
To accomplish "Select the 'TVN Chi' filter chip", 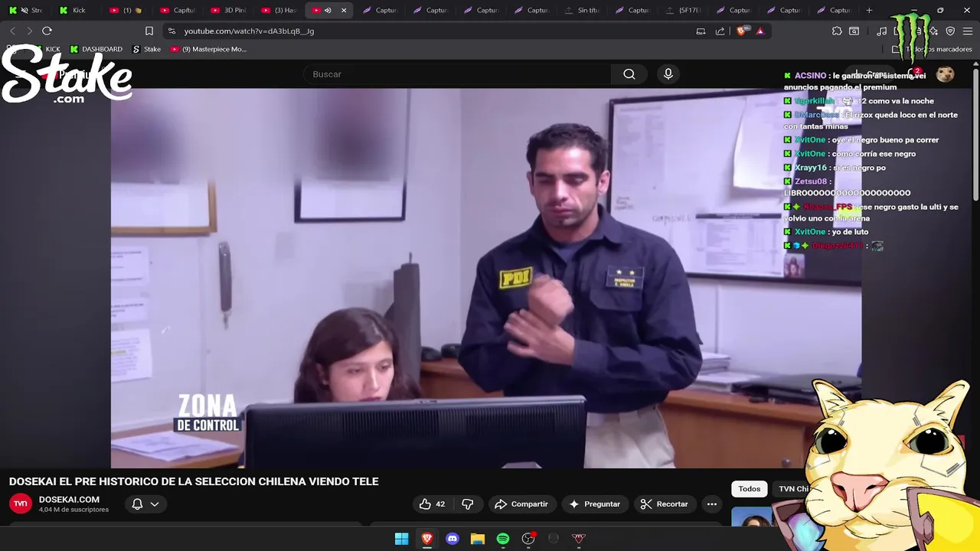I will tap(793, 489).
